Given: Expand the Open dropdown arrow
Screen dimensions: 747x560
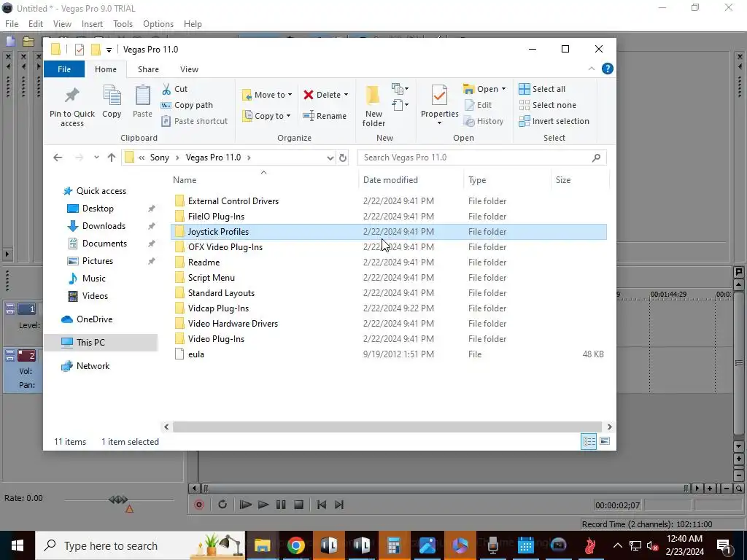Looking at the screenshot, I should pyautogui.click(x=503, y=89).
